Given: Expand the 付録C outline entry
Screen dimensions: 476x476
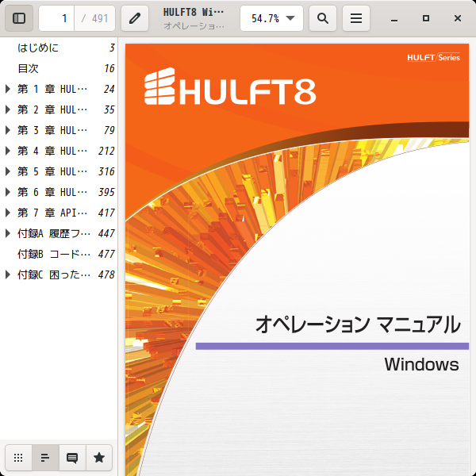Looking at the screenshot, I should pos(8,274).
